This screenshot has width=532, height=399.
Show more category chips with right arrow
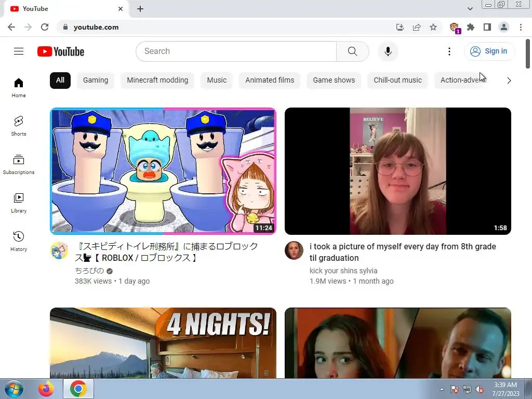(509, 81)
